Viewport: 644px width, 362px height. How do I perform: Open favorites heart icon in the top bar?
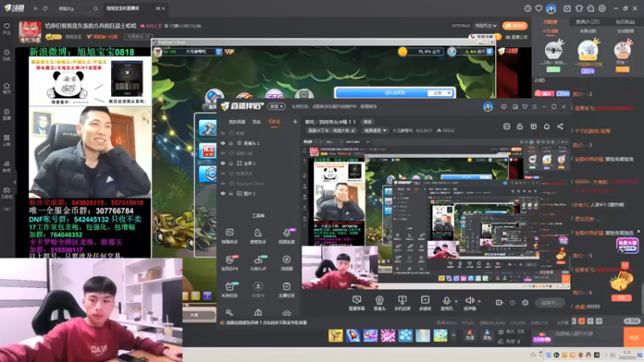tap(539, 8)
